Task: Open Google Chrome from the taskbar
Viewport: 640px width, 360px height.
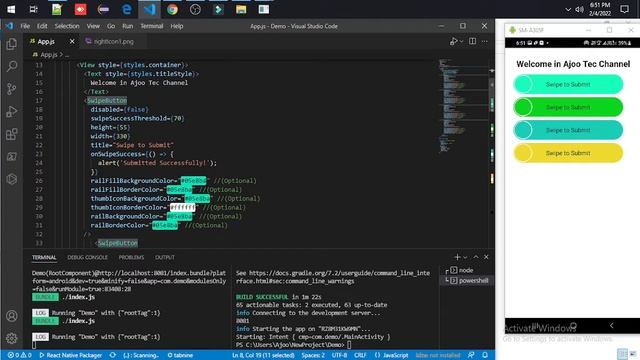Action: [x=172, y=9]
